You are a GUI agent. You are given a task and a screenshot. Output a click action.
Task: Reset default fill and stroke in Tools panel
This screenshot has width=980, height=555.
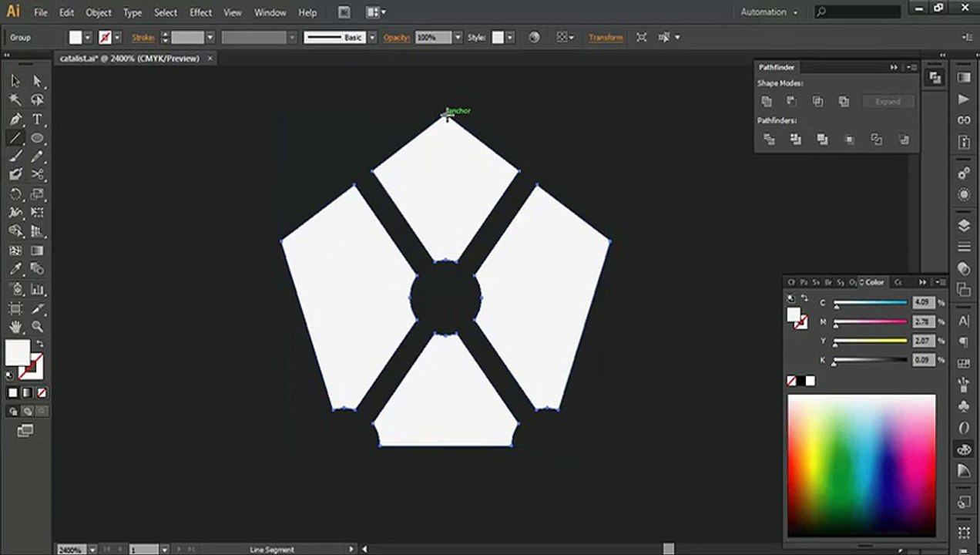(9, 375)
